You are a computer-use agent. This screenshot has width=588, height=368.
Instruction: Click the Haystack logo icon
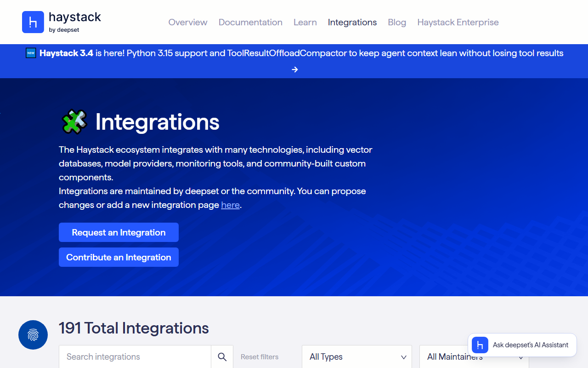coord(33,22)
